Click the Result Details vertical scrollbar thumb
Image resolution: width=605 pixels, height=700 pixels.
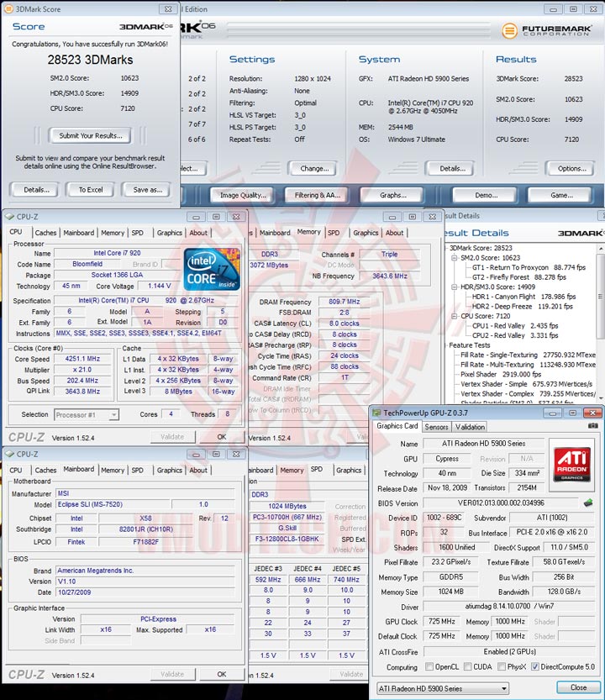(x=601, y=297)
